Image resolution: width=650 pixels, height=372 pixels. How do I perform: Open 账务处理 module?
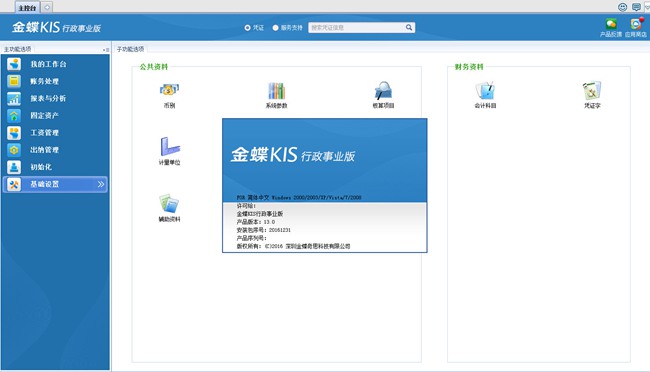coord(55,81)
